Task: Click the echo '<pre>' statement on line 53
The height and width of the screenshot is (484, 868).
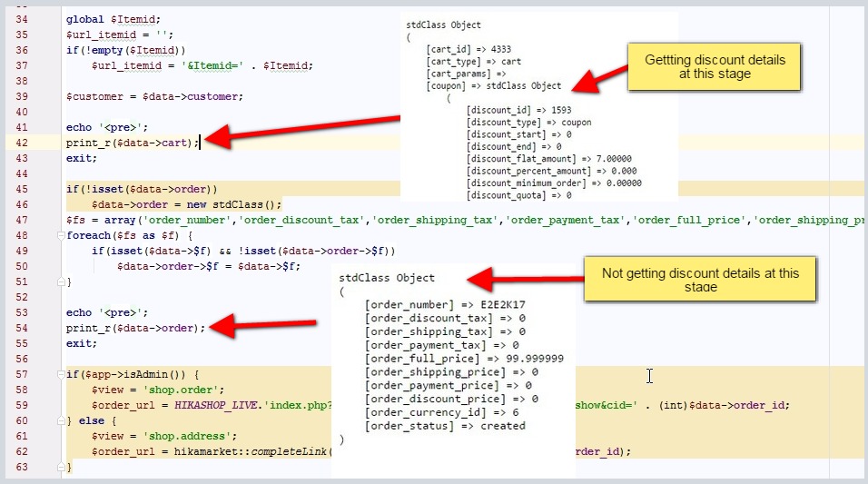Action: (107, 313)
